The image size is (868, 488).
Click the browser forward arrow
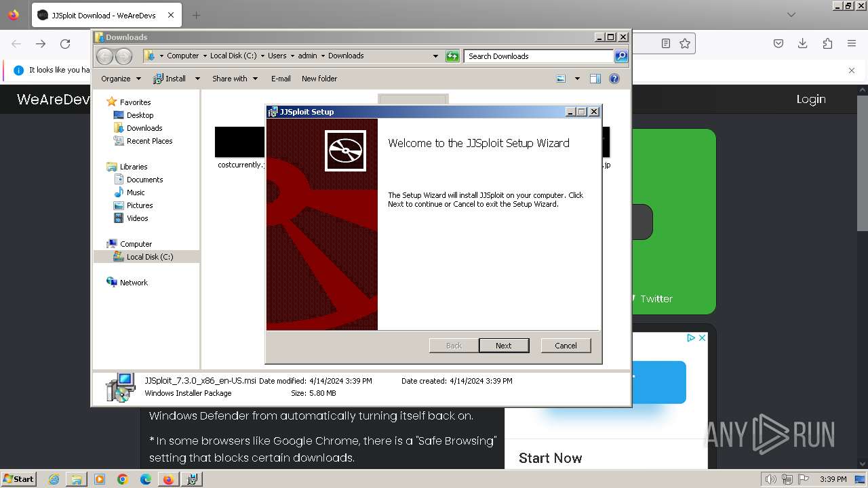click(x=41, y=43)
